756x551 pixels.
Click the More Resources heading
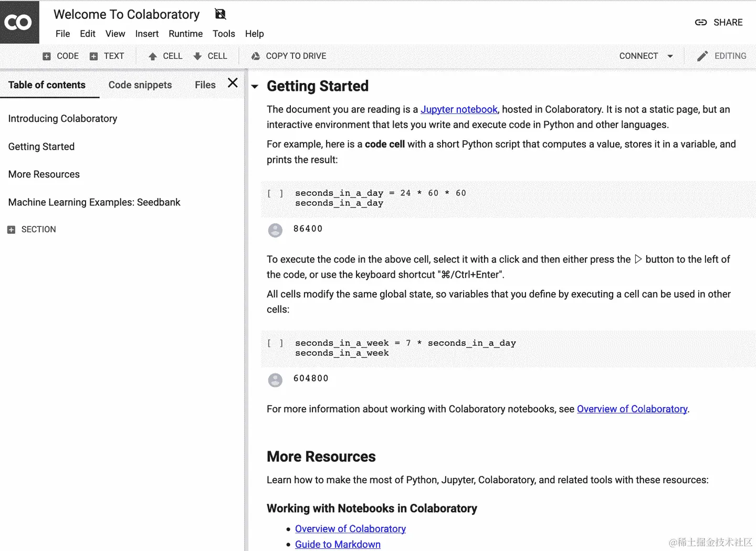tap(321, 456)
